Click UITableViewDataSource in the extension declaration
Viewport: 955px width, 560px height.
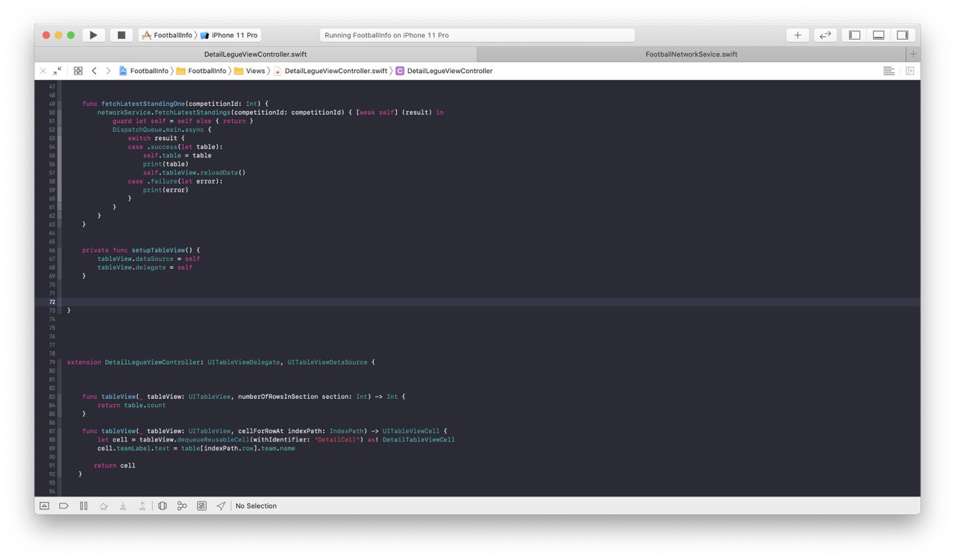pos(328,362)
